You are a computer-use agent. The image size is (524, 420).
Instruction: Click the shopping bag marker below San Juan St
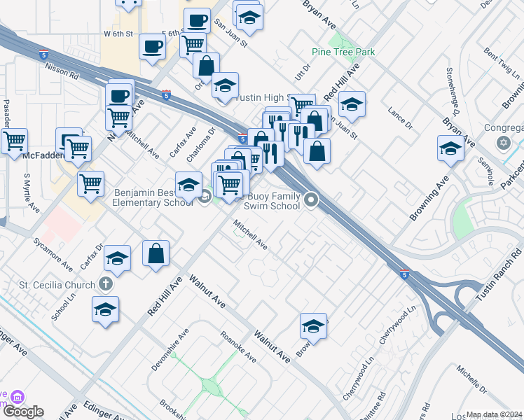(x=317, y=153)
